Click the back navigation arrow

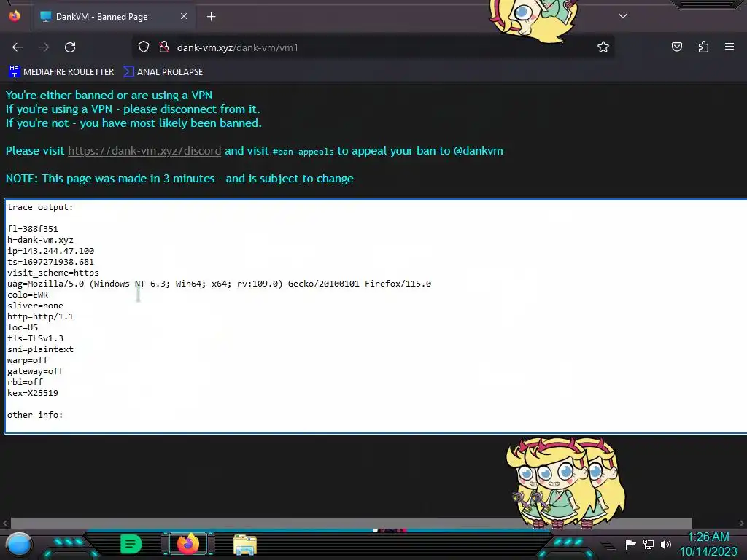18,47
